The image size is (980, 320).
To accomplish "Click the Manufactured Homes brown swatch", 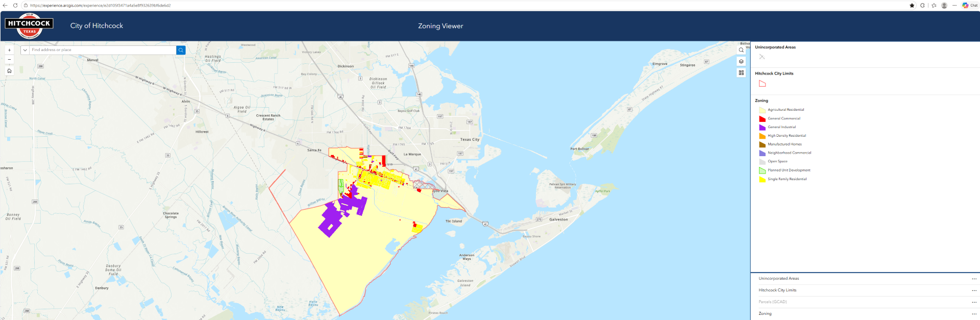I will [x=762, y=144].
